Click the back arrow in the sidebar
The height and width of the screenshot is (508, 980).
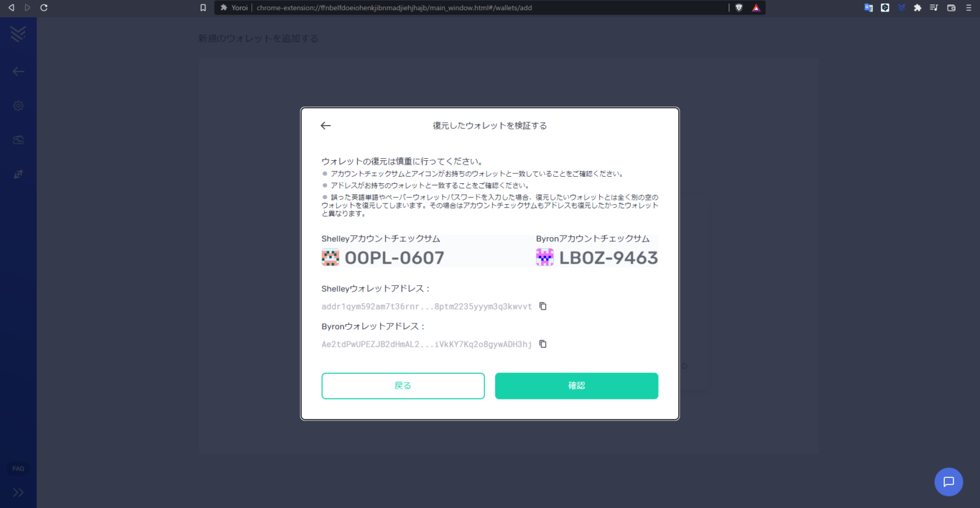(18, 71)
